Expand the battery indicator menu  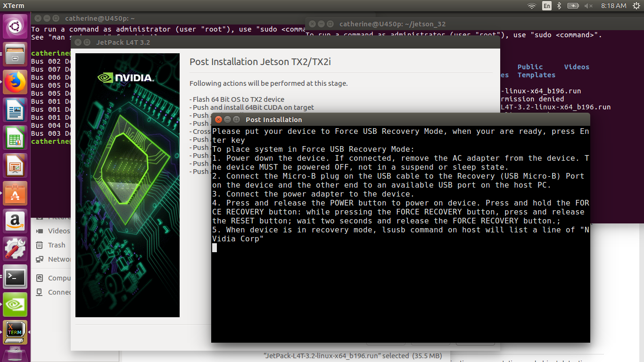pos(573,6)
